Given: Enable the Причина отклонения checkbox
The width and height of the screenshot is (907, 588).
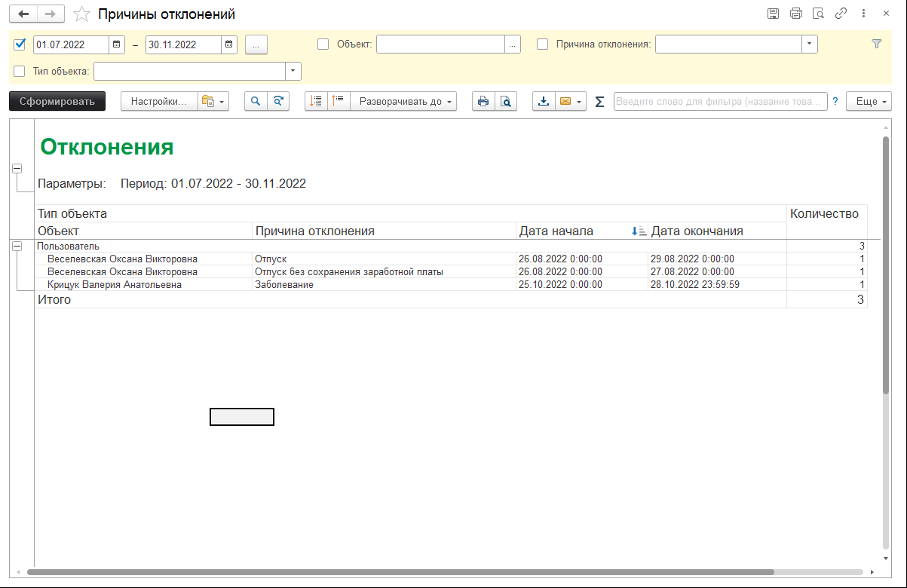Looking at the screenshot, I should (543, 44).
